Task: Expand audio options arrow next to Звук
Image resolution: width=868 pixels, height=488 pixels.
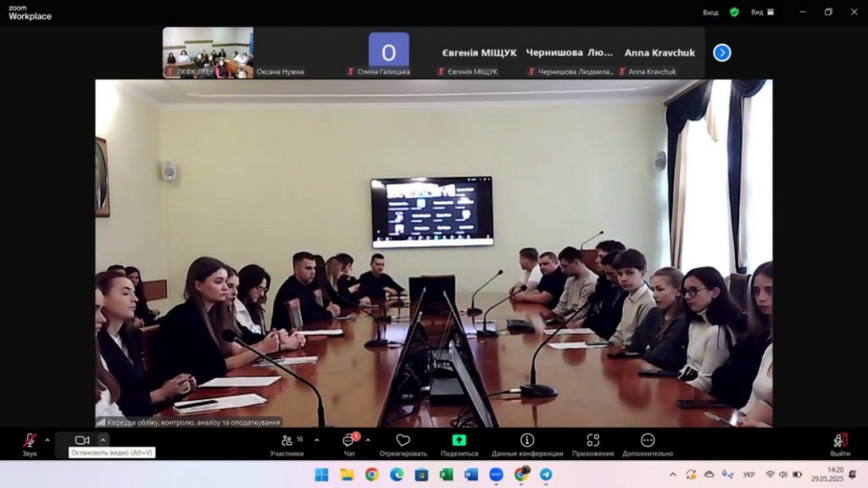Action: [x=47, y=440]
